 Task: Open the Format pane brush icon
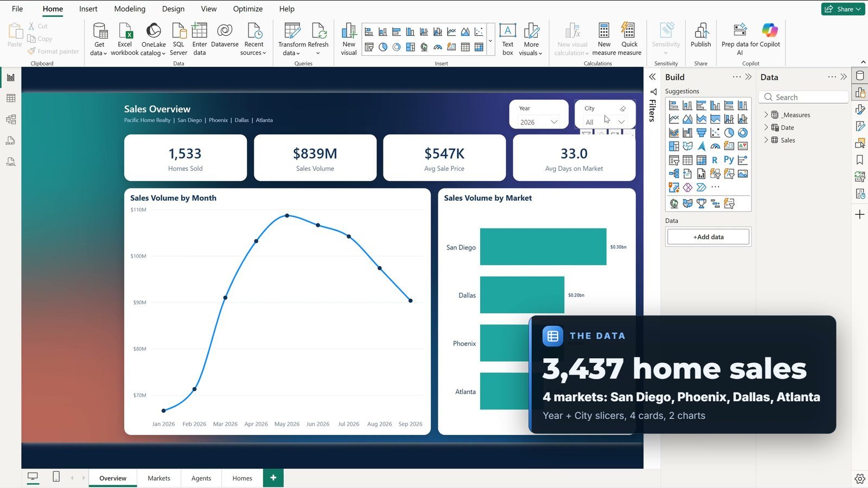pyautogui.click(x=860, y=110)
